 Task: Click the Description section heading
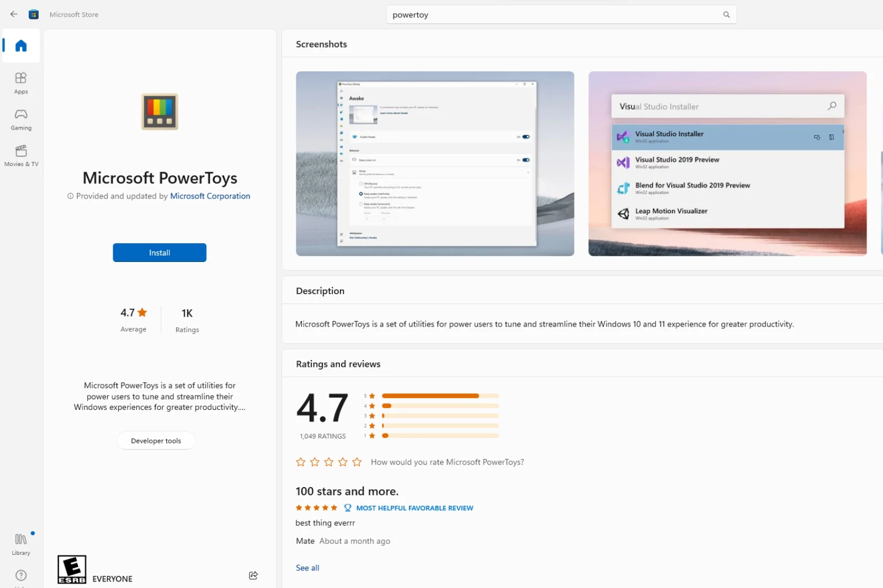coord(320,291)
